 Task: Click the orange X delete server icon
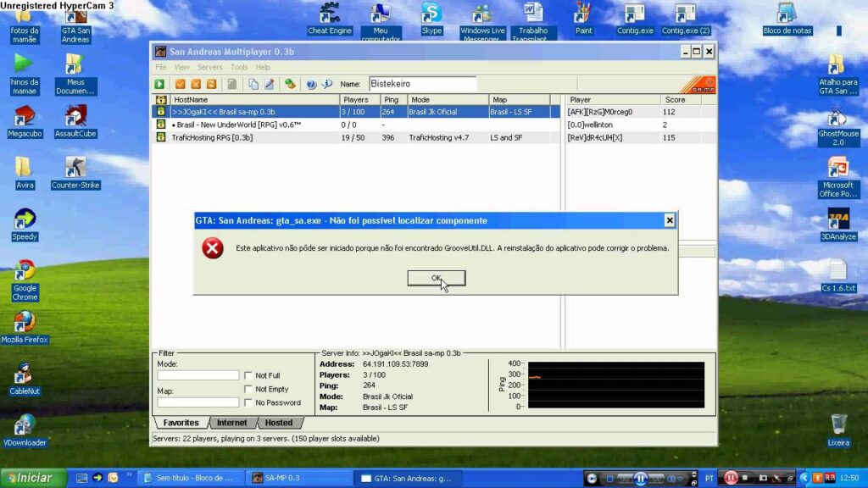196,84
